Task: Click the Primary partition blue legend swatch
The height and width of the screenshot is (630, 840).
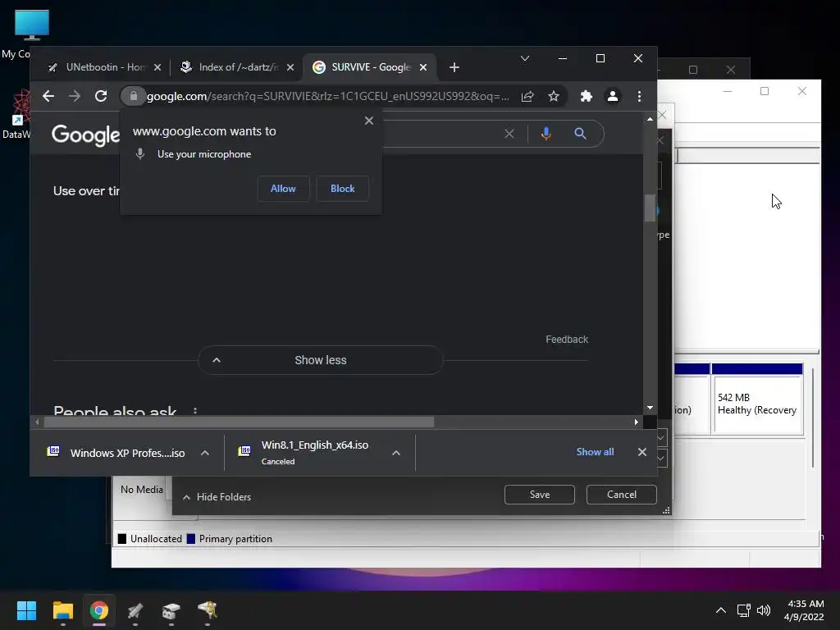Action: 190,539
